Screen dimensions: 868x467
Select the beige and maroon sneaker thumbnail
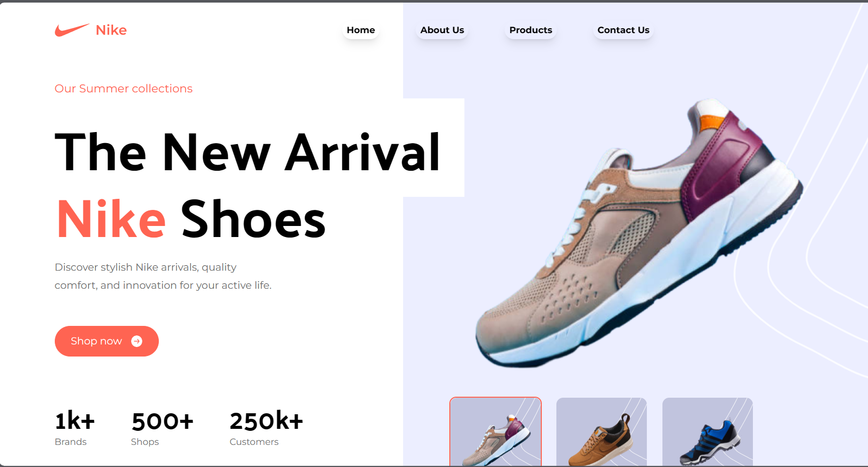tap(496, 432)
